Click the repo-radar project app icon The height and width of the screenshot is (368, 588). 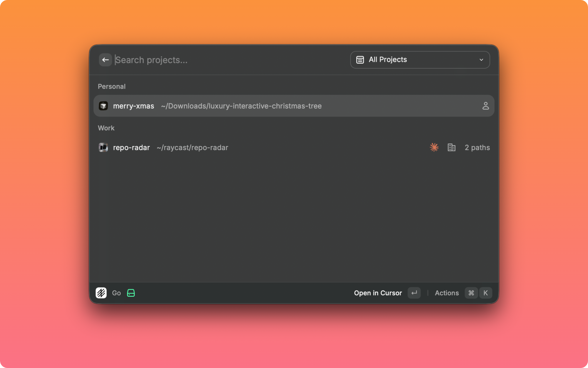tap(103, 147)
